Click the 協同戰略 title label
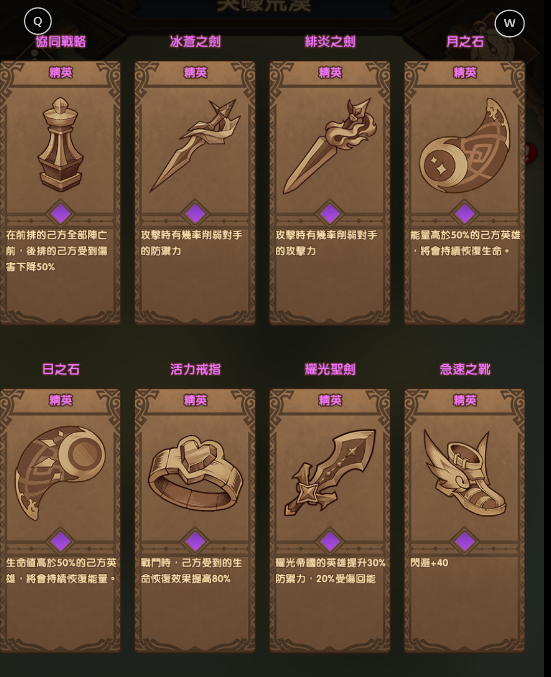The width and height of the screenshot is (551, 677). coord(60,42)
